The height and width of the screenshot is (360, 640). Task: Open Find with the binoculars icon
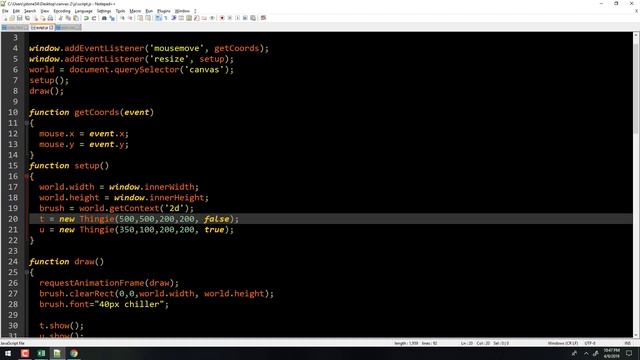pos(104,18)
